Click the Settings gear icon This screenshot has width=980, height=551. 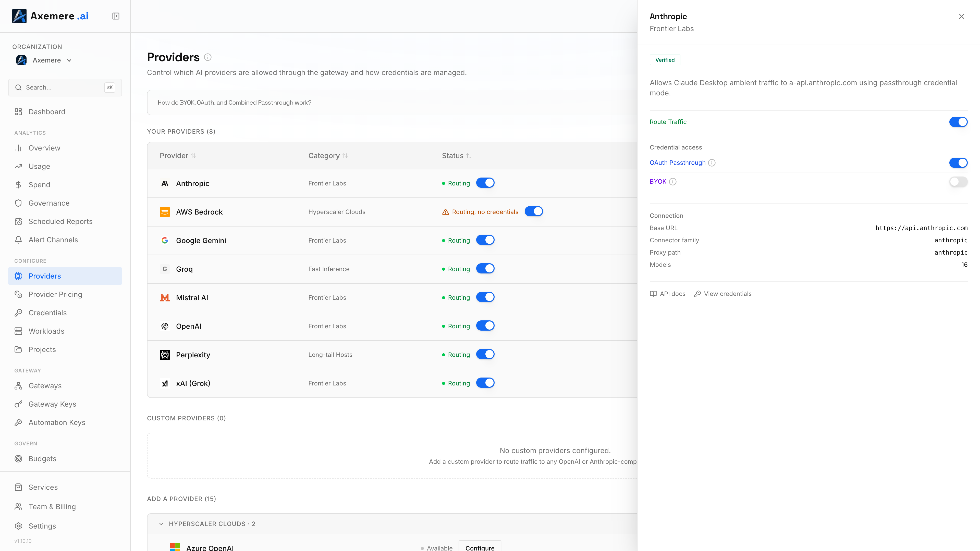pyautogui.click(x=18, y=526)
